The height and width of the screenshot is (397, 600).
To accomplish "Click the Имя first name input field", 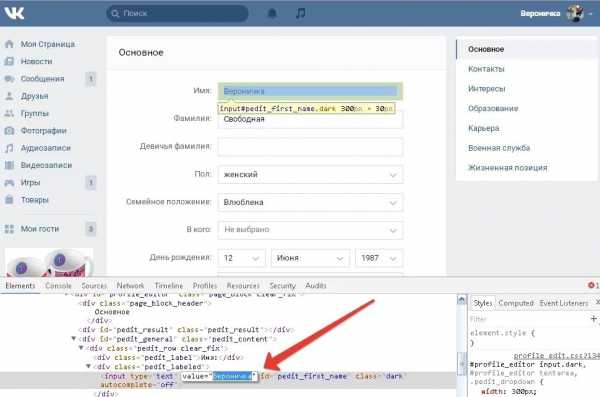I will pos(310,91).
